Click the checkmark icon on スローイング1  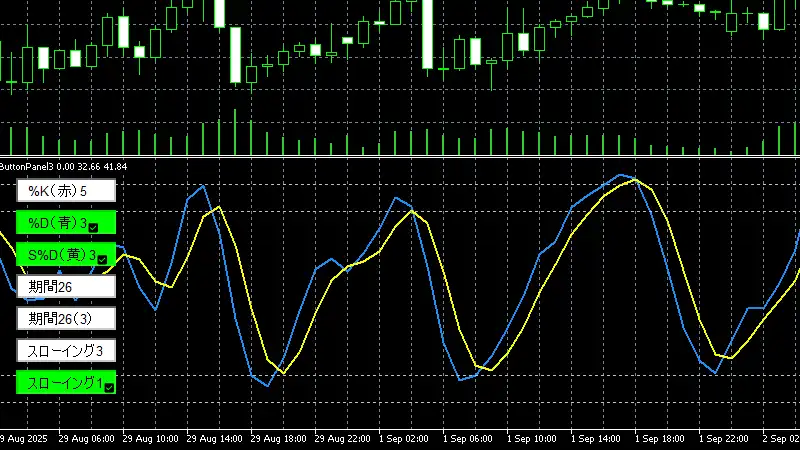[109, 387]
